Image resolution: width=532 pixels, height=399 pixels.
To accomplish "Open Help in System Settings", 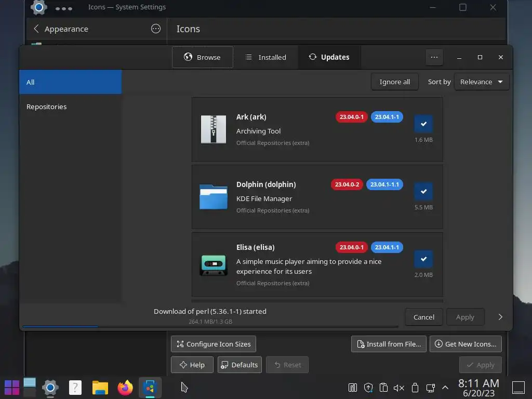I will [x=192, y=365].
